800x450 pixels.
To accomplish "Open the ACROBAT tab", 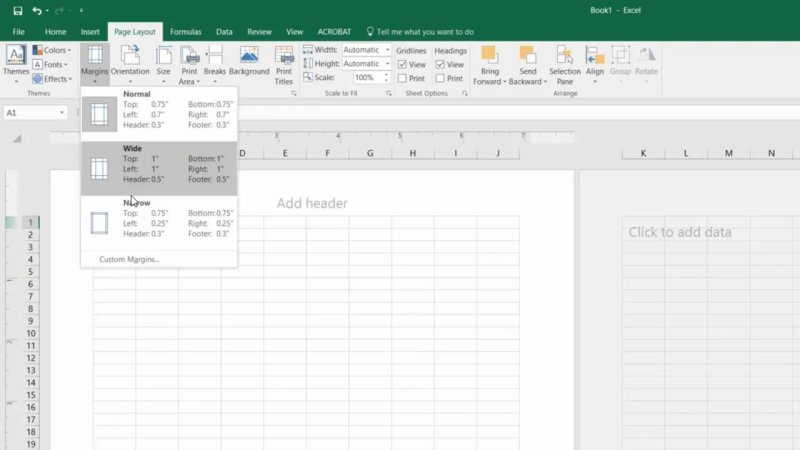I will pyautogui.click(x=334, y=32).
